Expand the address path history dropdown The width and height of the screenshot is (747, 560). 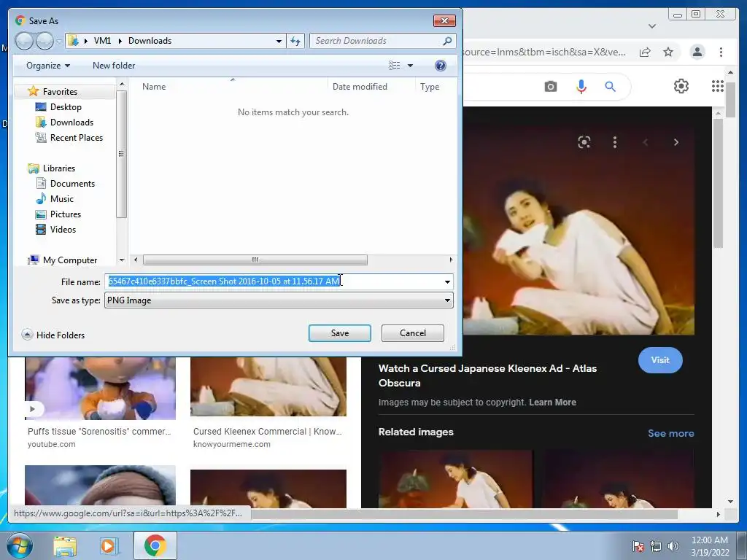pyautogui.click(x=279, y=41)
